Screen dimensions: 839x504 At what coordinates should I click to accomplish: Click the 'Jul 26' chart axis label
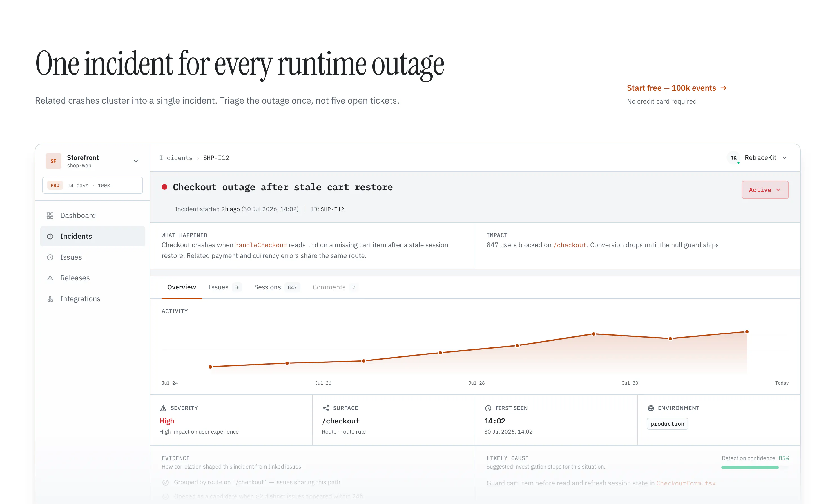point(323,383)
